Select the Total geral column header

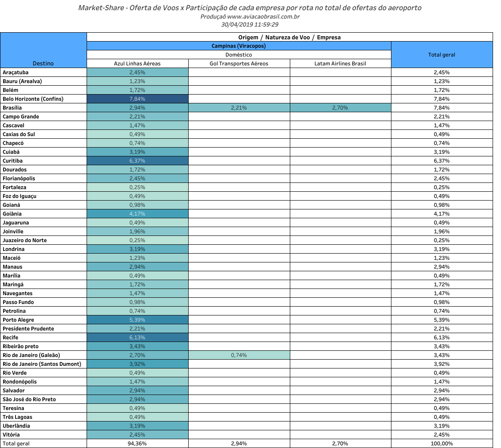click(x=441, y=54)
